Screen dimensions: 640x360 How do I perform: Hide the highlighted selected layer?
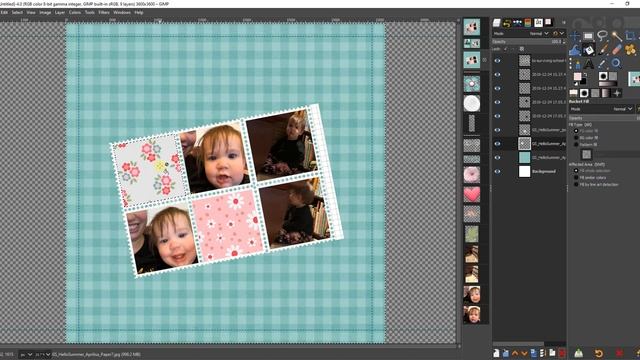[497, 144]
